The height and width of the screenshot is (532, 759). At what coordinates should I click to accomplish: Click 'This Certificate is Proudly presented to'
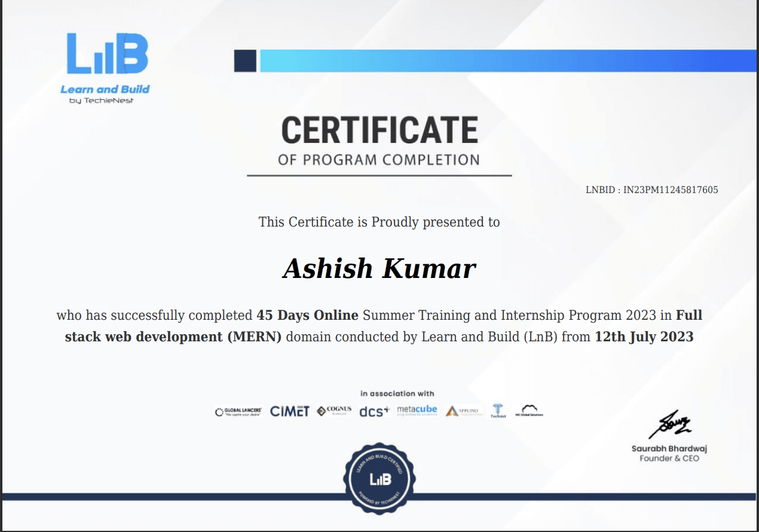point(379,222)
